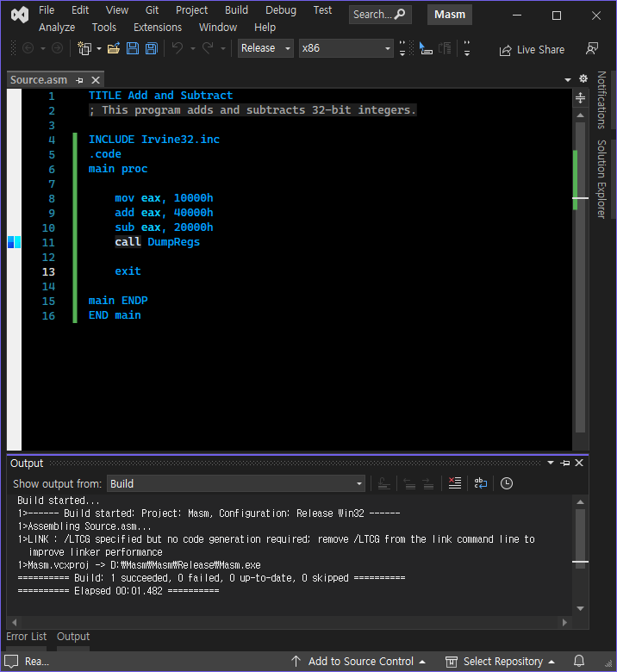Viewport: 617px width, 672px height.
Task: Click the Output horizontal scrollbar left arrow
Action: coord(15,622)
